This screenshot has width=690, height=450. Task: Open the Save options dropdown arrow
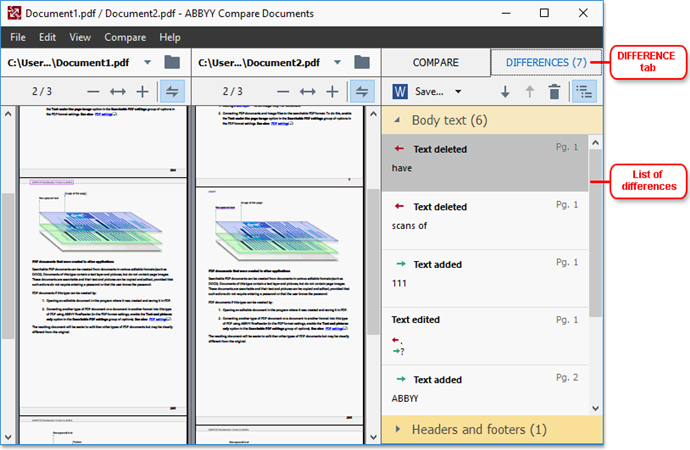pyautogui.click(x=458, y=91)
